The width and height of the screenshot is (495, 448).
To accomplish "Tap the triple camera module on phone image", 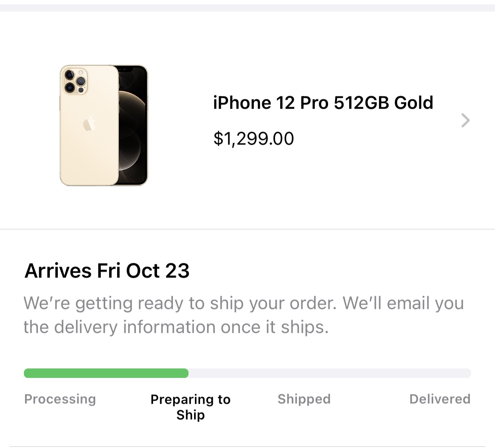I will tap(75, 81).
